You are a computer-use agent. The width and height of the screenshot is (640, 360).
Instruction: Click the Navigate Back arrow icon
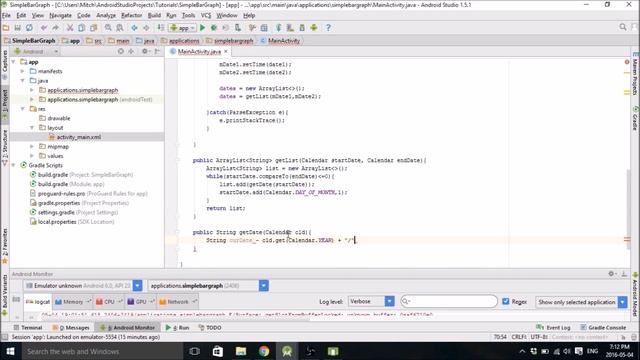134,28
